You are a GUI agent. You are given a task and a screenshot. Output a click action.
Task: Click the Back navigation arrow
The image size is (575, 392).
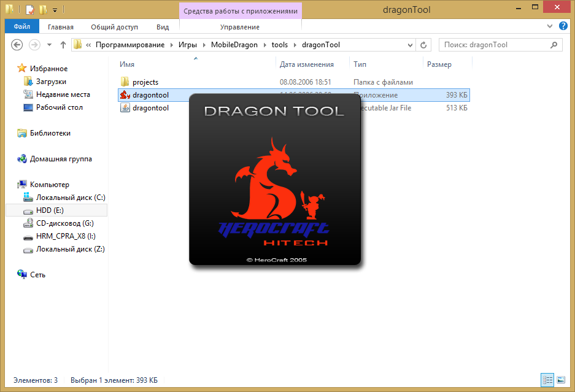(x=17, y=45)
